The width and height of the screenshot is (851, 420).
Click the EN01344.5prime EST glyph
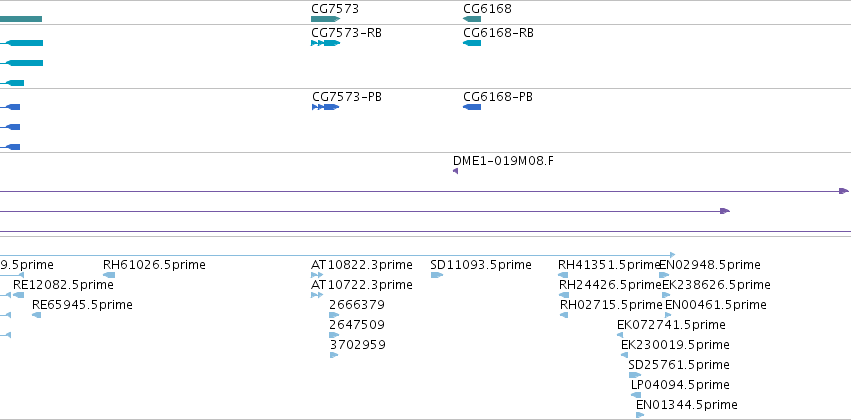coord(640,415)
